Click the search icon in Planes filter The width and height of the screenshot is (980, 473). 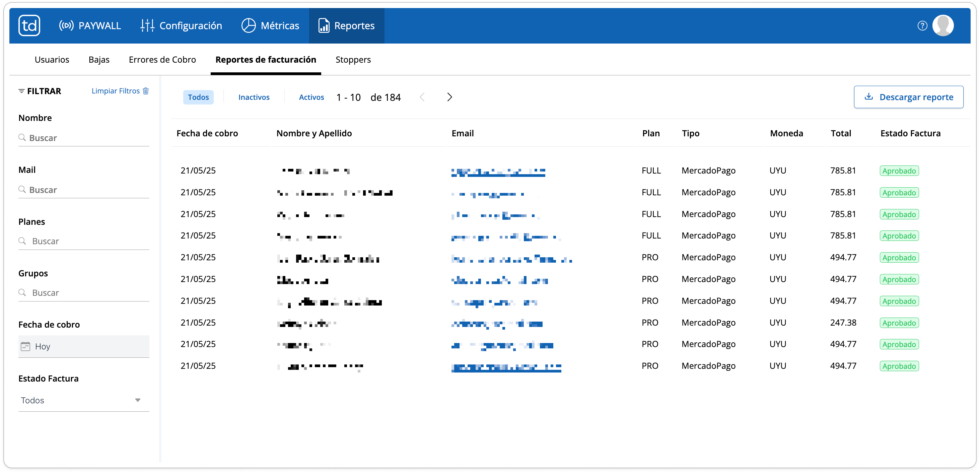coord(22,241)
